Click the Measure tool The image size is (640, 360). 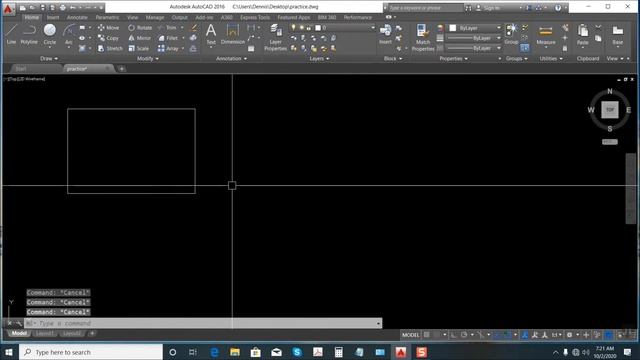pyautogui.click(x=546, y=35)
